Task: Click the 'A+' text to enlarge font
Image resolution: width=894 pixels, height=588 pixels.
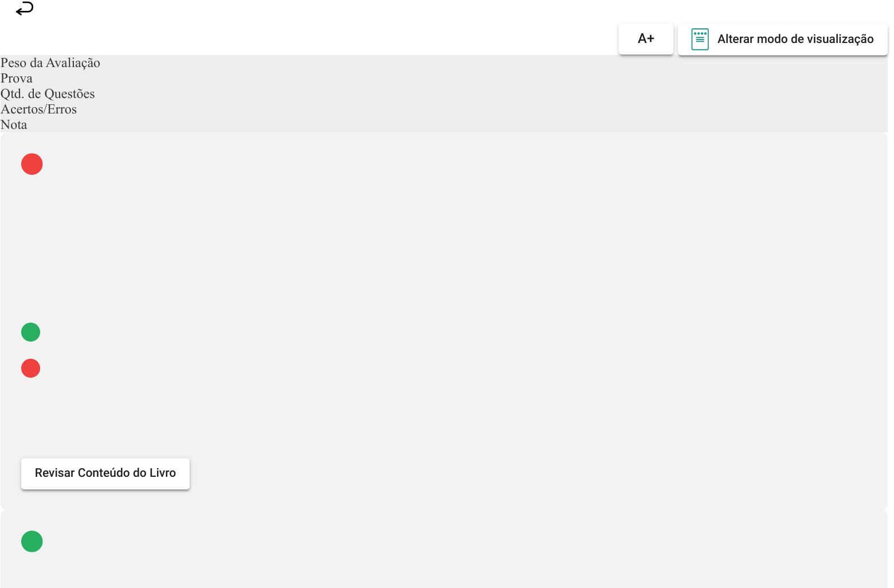Action: click(646, 39)
